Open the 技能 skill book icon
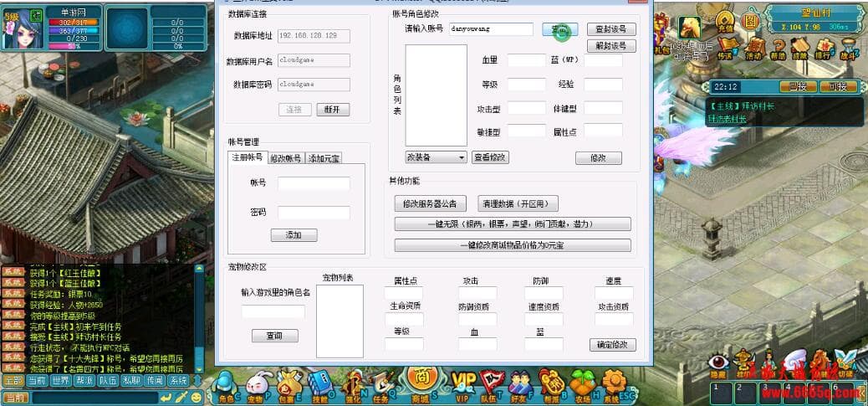 coord(319,385)
